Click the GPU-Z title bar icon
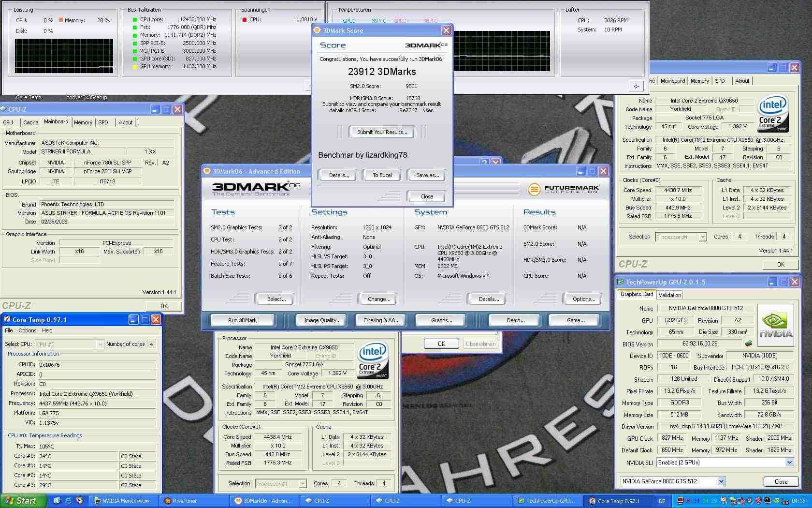 [620, 282]
